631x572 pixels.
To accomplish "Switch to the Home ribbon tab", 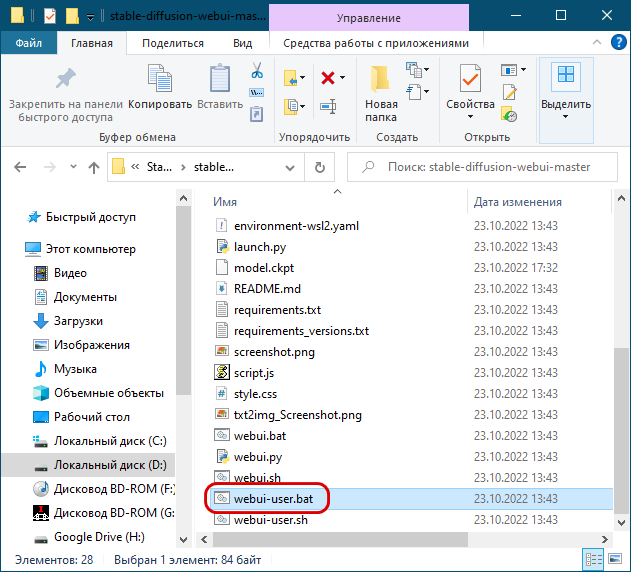I will [92, 43].
